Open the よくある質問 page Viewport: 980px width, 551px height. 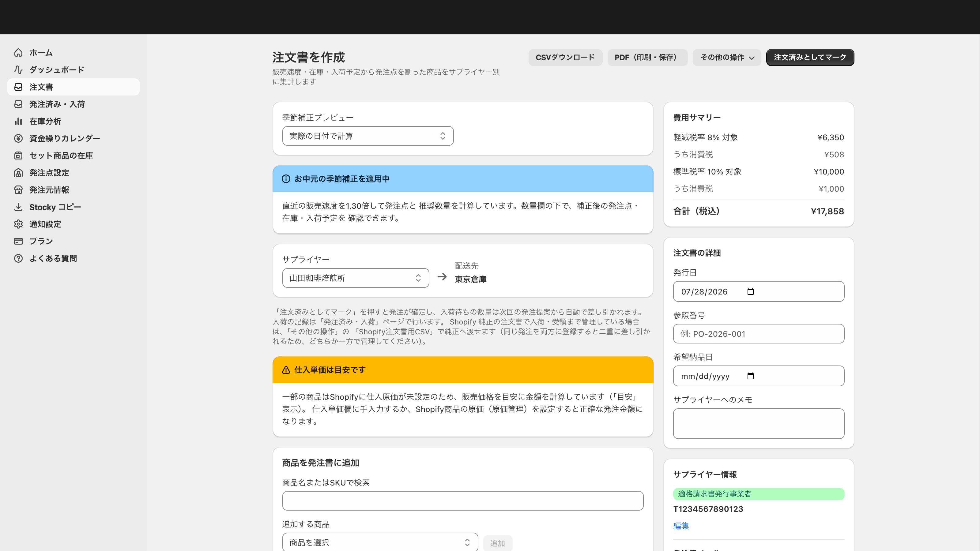click(73, 258)
